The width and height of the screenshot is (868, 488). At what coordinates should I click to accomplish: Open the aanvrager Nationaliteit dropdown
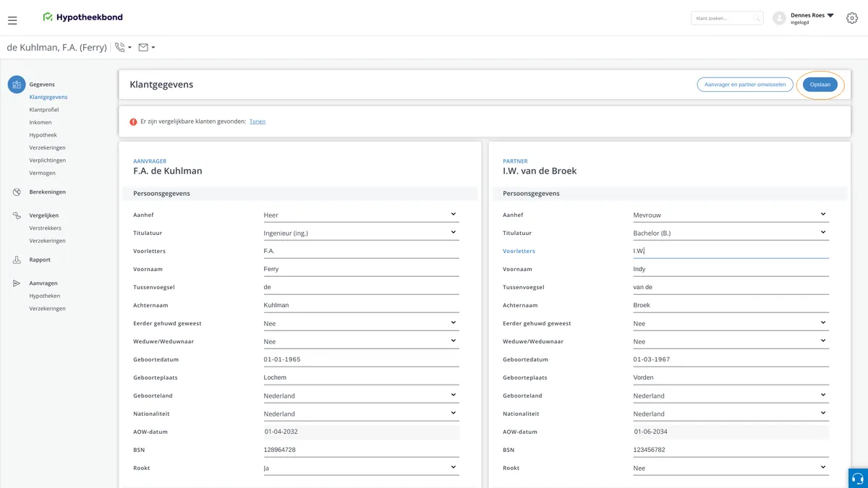click(362, 414)
